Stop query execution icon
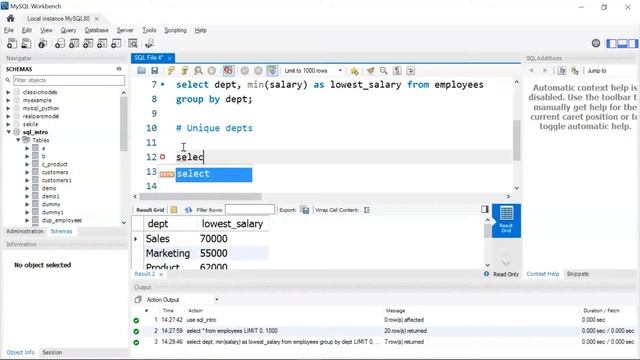 [x=211, y=71]
